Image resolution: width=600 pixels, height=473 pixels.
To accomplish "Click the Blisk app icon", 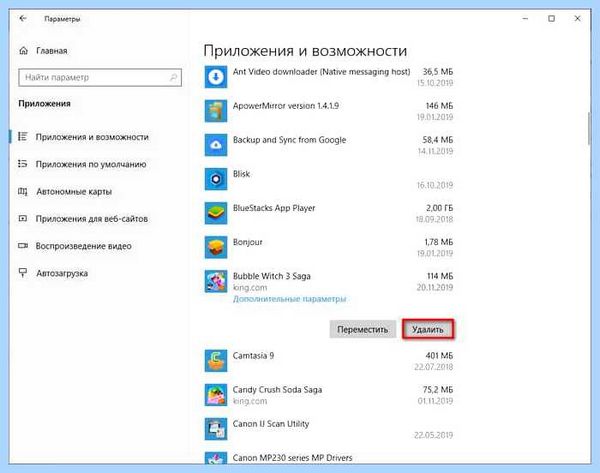I will [x=216, y=179].
